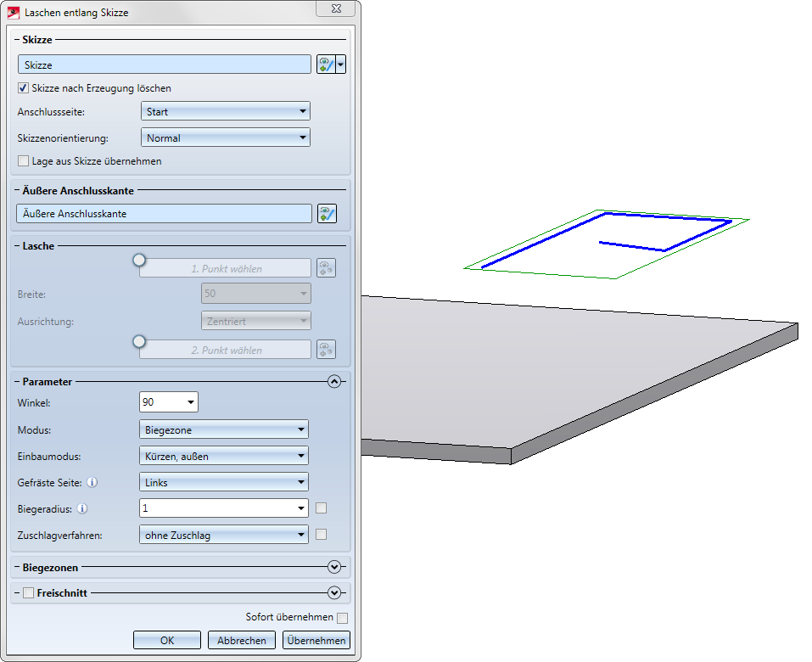This screenshot has height=662, width=812.
Task: Click the point picker icon for 1. Punkt wählen
Action: tap(327, 268)
